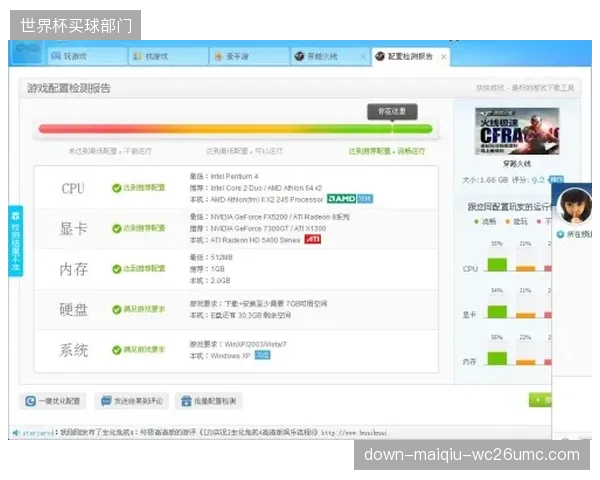Close the 穿越火线 tab

[363, 57]
